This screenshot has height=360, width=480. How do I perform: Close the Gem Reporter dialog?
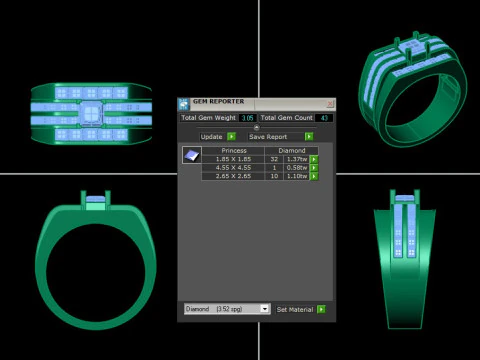(330, 104)
